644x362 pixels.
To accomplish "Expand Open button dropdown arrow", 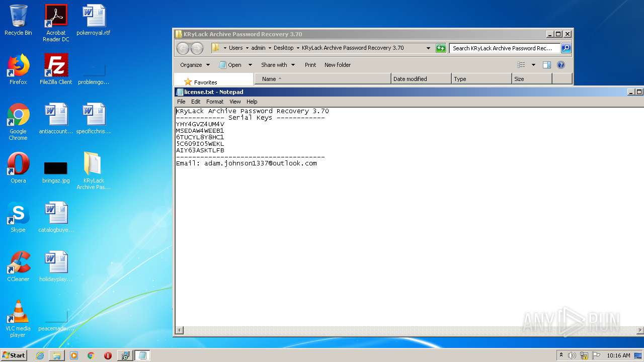I will point(250,65).
